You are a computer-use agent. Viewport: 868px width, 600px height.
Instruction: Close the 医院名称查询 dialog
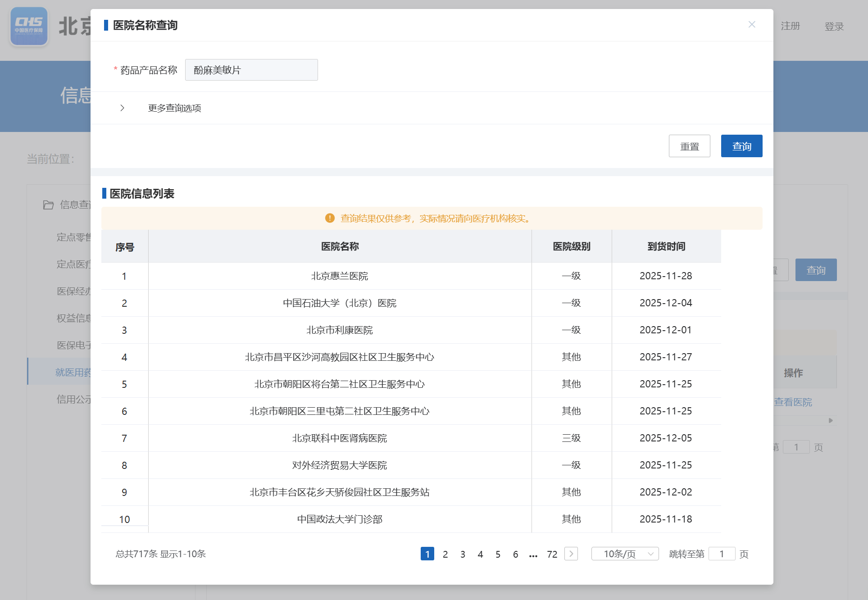pyautogui.click(x=751, y=25)
